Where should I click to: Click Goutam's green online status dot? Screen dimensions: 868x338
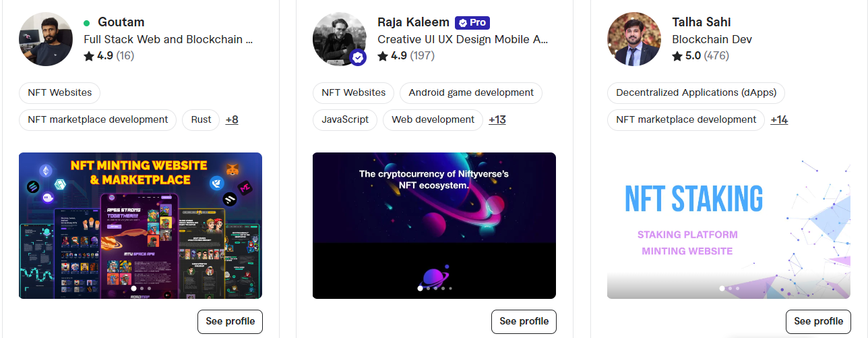pos(87,23)
